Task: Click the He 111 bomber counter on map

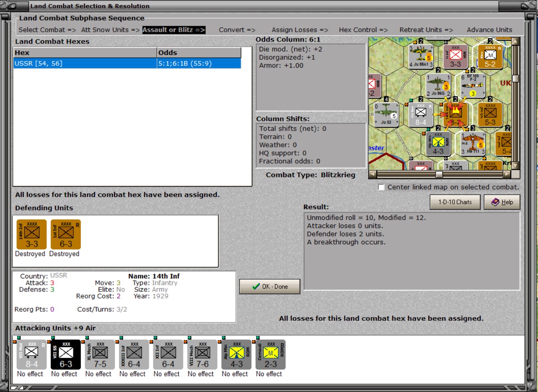Action: pyautogui.click(x=473, y=144)
